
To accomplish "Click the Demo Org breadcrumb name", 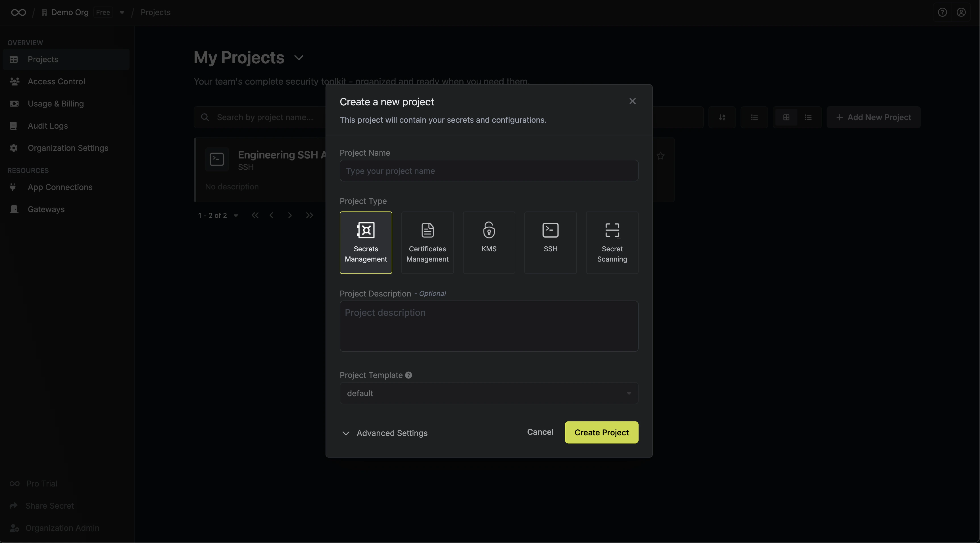I will [70, 12].
